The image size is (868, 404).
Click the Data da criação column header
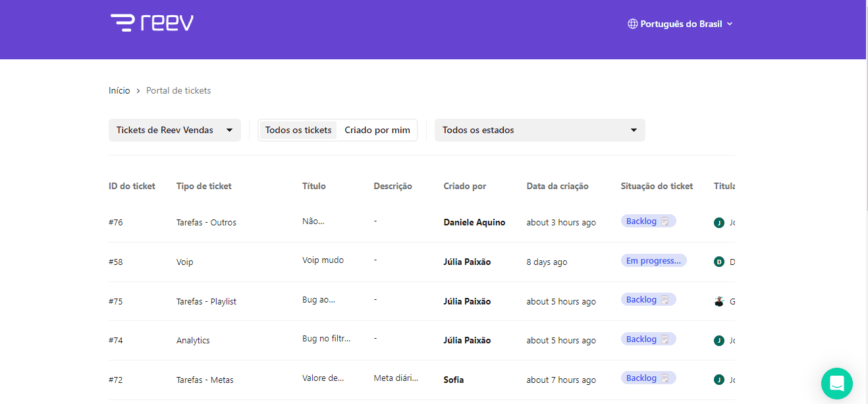tap(558, 186)
